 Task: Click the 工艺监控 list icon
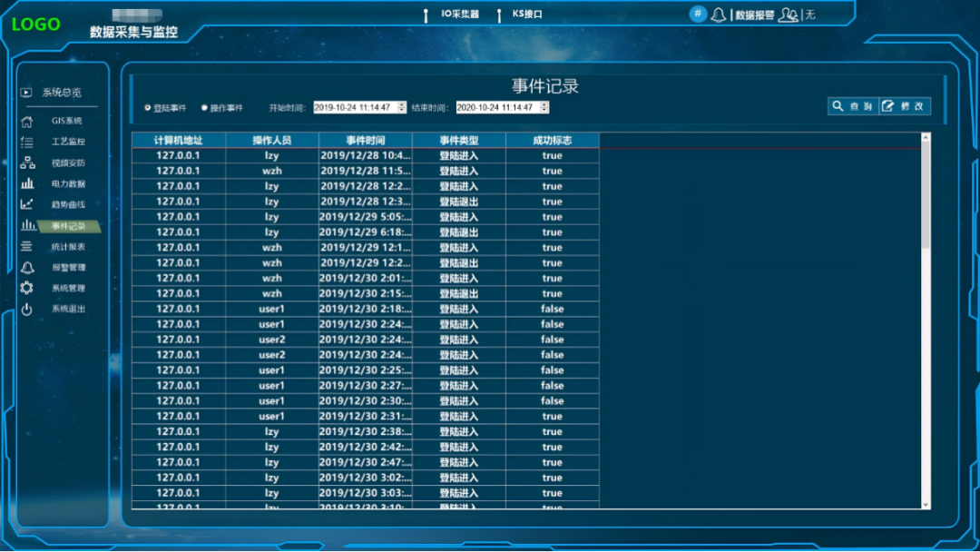(27, 142)
